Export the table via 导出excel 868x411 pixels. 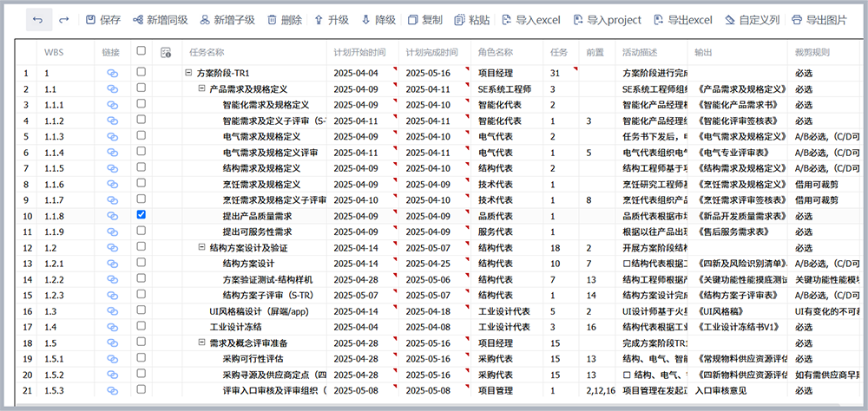click(683, 21)
